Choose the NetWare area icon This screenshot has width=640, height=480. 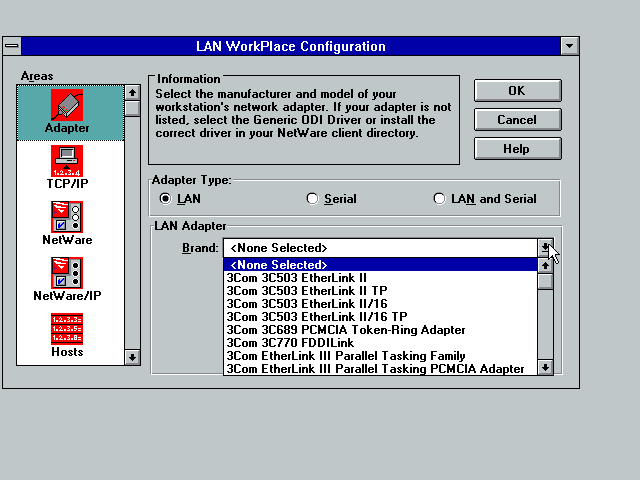(67, 217)
